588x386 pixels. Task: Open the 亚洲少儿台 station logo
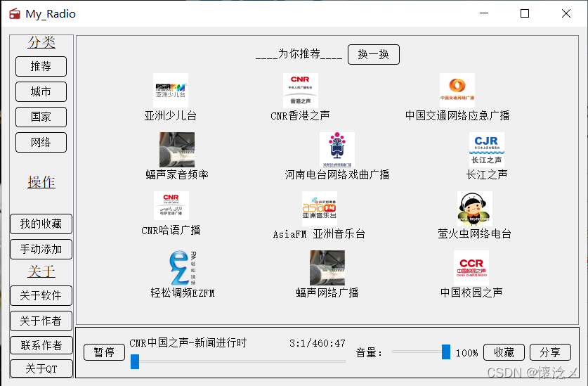(x=171, y=91)
